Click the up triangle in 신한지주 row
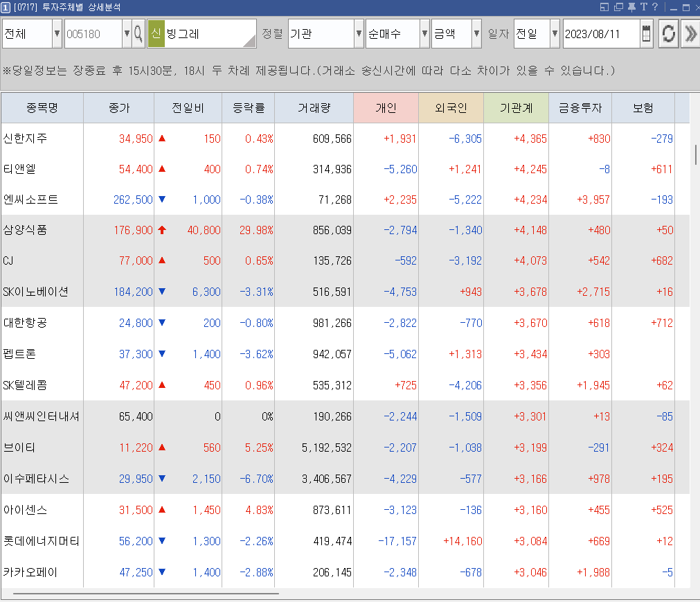Screen dimensions: 700x602 point(162,139)
